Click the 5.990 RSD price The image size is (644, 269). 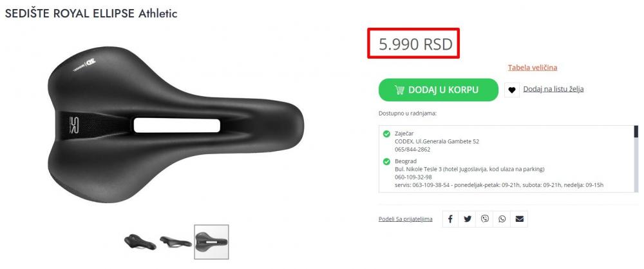click(415, 44)
